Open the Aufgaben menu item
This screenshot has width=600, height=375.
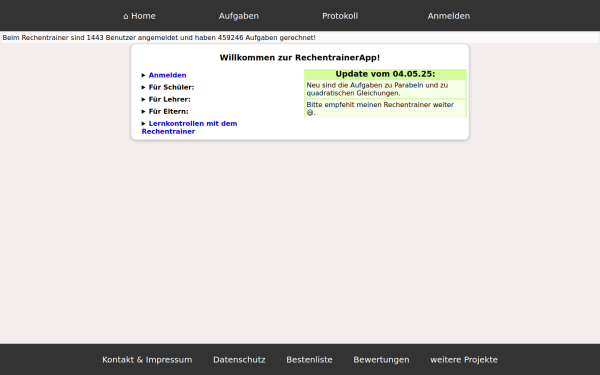239,16
